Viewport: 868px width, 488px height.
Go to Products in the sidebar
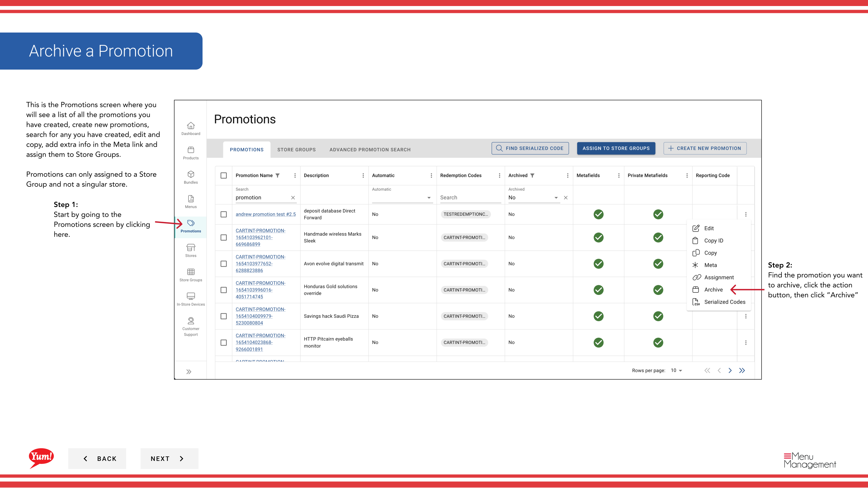(x=191, y=153)
